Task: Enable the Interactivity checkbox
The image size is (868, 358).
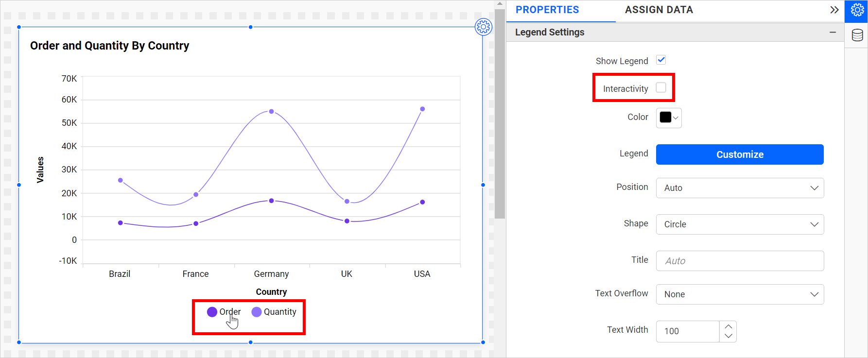Action: 661,88
